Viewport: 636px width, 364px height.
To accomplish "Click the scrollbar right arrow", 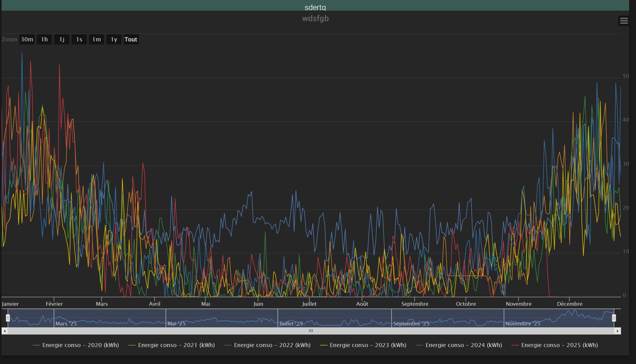I will coord(617,331).
